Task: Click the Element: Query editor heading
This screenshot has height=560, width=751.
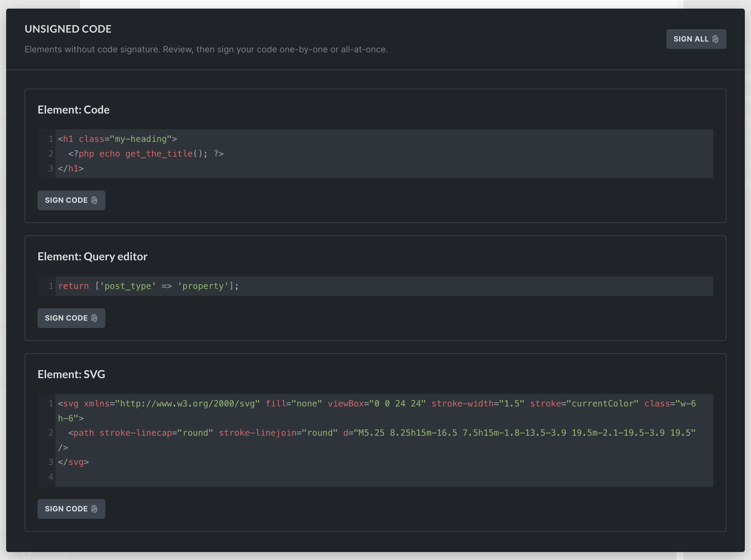Action: 93,257
